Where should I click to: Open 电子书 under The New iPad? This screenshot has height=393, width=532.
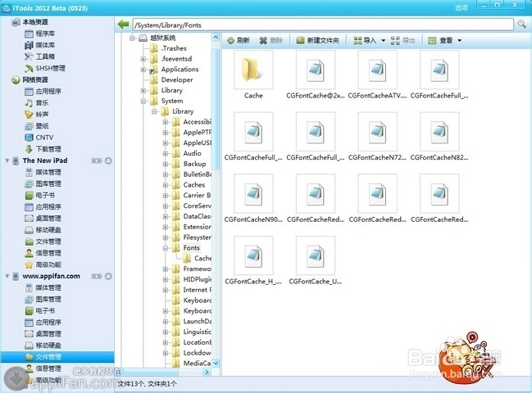point(40,195)
